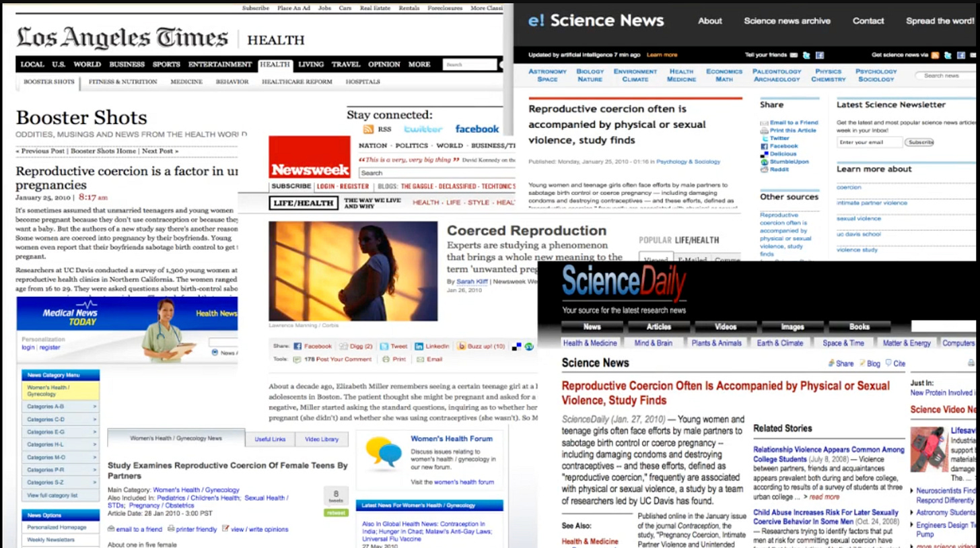Click envelope icon beside 'Tell your friends'
980x548 pixels.
794,55
